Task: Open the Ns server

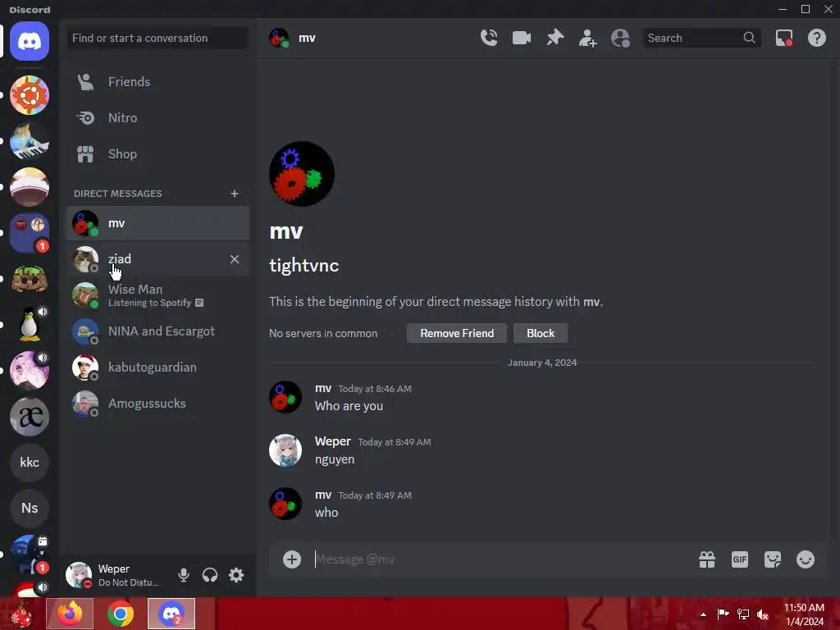Action: pyautogui.click(x=30, y=508)
